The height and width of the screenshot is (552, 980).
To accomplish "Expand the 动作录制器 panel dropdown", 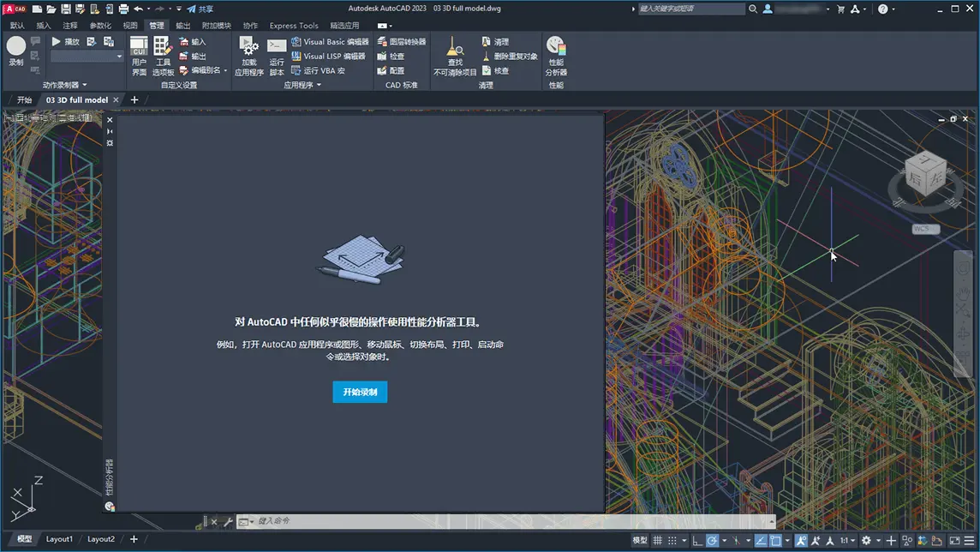I will (x=64, y=85).
